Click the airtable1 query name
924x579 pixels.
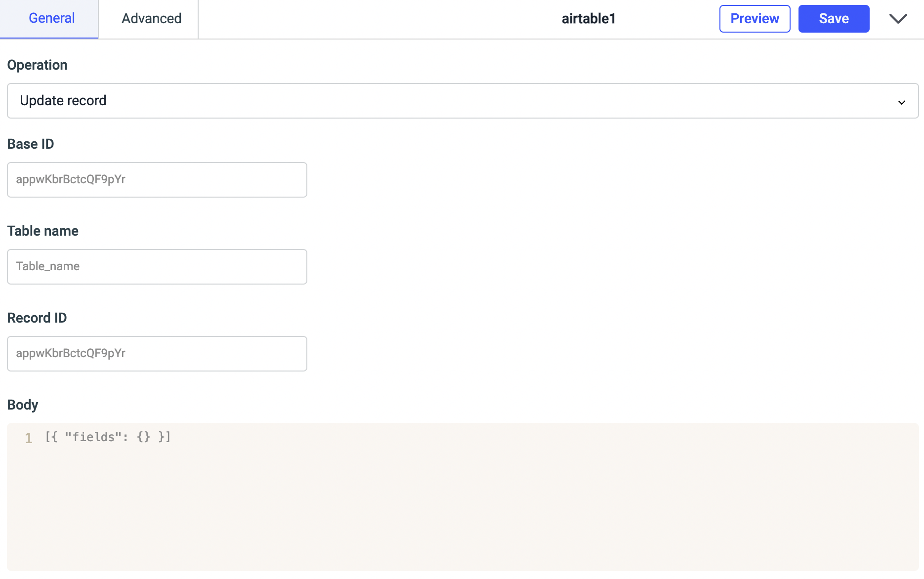click(588, 19)
